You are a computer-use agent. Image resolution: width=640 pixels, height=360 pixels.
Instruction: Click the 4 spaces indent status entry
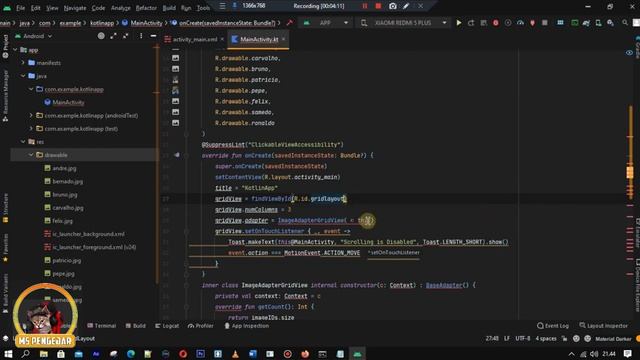(x=546, y=339)
